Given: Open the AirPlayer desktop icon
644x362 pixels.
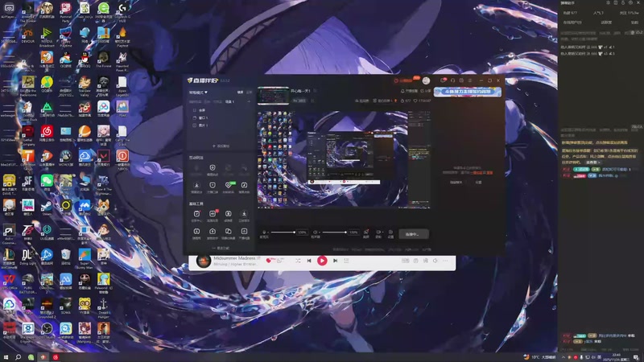Looking at the screenshot, I should (9, 9).
